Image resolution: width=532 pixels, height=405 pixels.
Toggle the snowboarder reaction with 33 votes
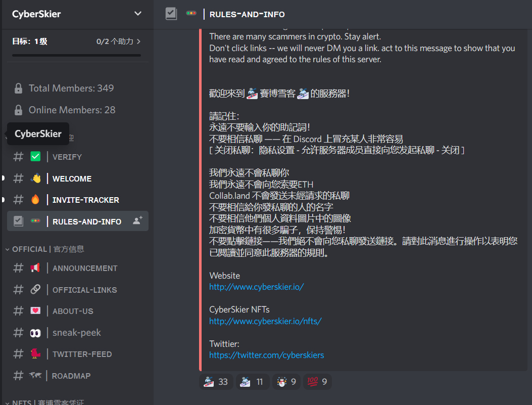216,382
